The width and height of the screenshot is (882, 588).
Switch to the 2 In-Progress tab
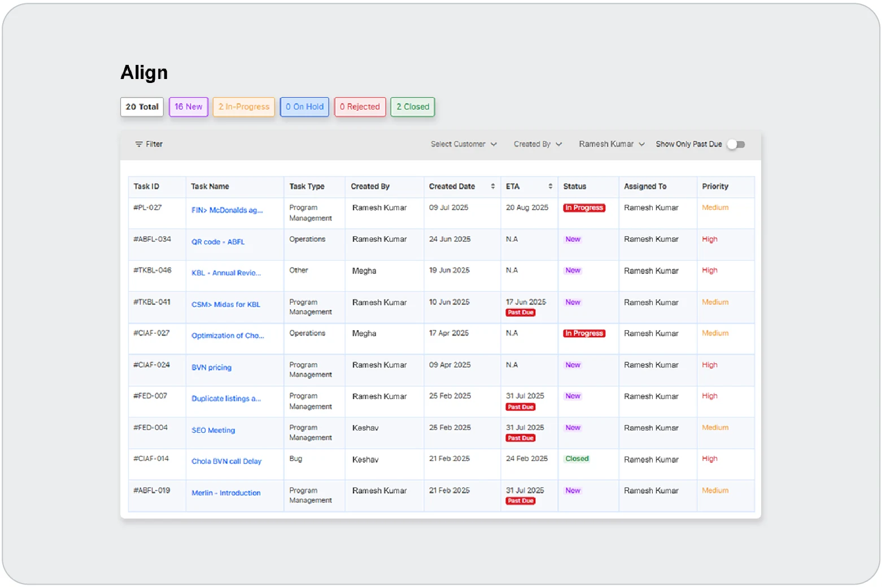(x=244, y=107)
